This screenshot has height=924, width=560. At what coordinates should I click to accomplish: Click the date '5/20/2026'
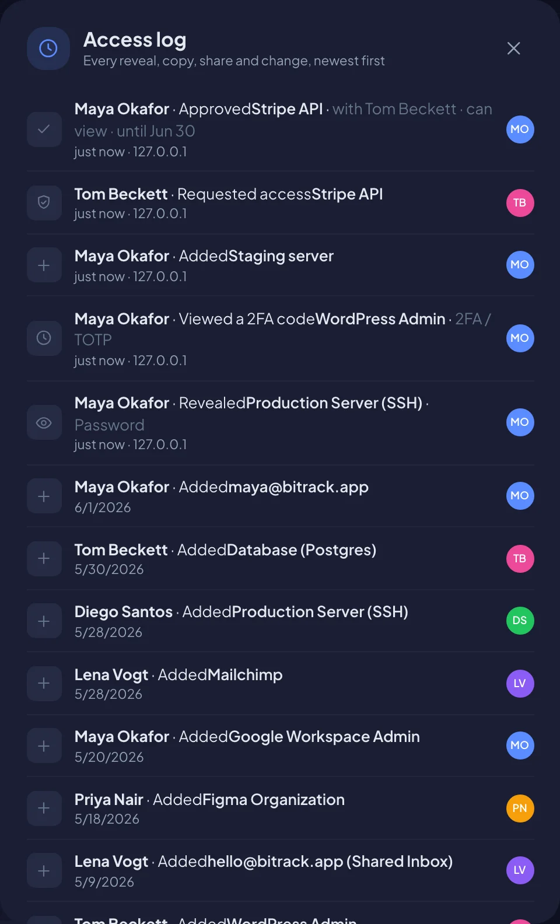click(x=109, y=757)
